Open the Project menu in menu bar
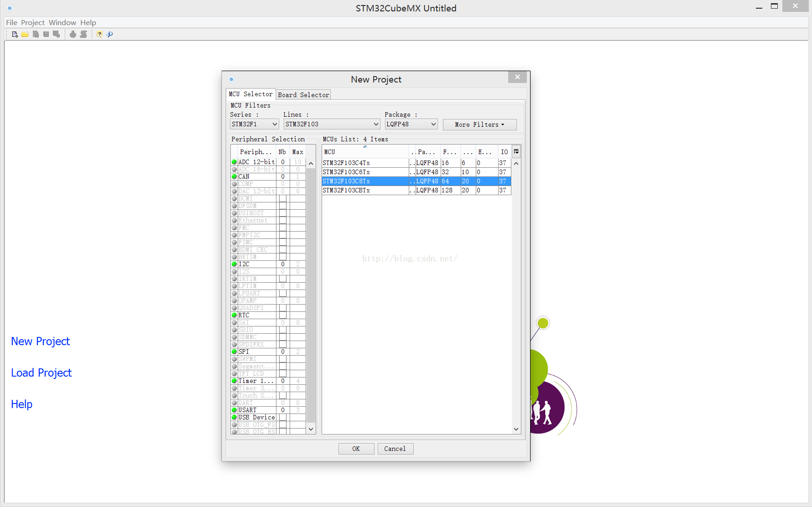The image size is (812, 507). click(32, 22)
